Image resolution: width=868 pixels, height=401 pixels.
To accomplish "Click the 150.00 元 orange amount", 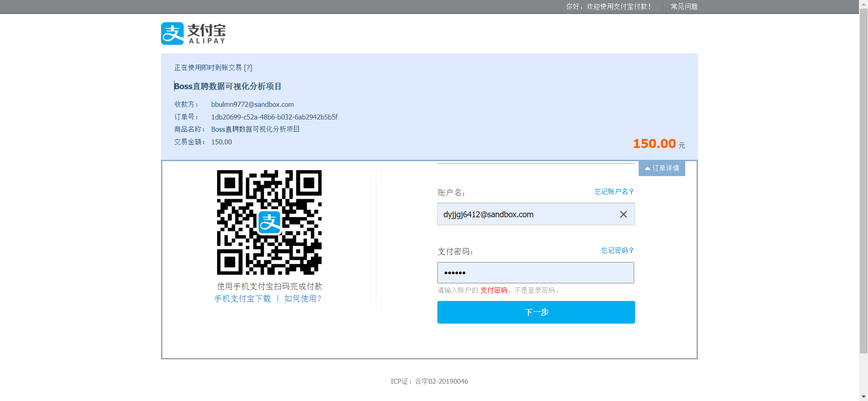I will [659, 144].
